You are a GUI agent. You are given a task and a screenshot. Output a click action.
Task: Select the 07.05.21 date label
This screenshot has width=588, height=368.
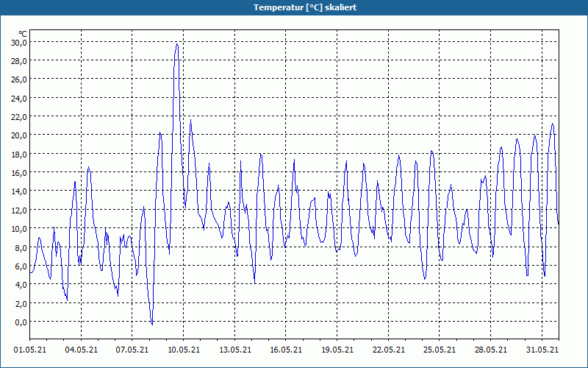pyautogui.click(x=132, y=350)
